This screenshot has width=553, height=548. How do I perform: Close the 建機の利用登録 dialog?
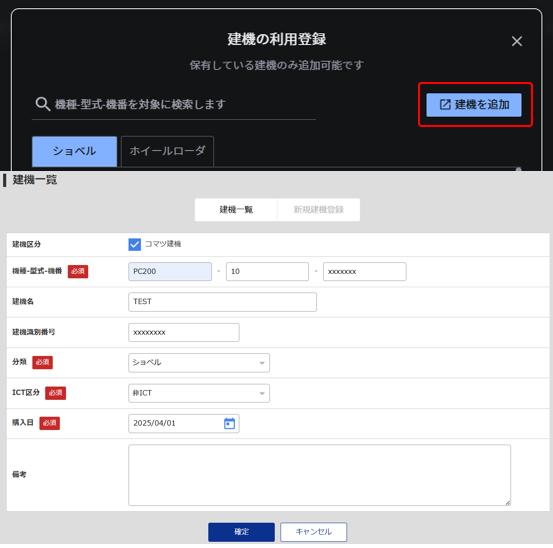(x=517, y=41)
